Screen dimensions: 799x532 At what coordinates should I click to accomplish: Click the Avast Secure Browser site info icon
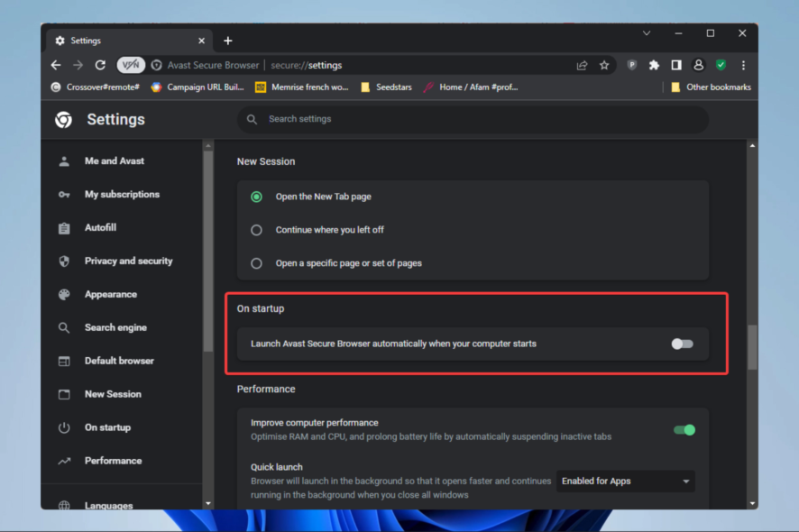(157, 65)
